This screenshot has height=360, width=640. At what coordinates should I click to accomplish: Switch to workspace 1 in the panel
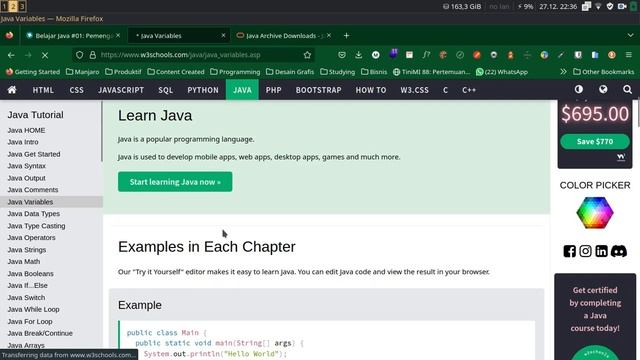click(4, 6)
